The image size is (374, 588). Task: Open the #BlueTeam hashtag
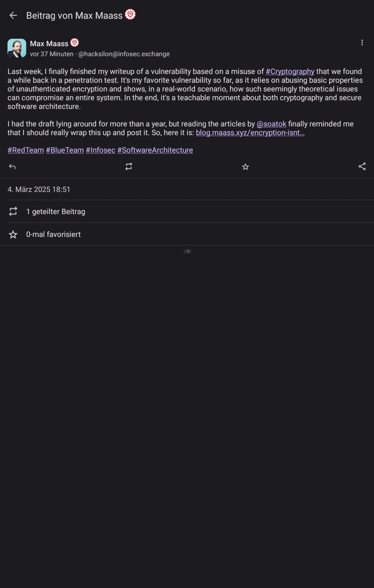[65, 150]
